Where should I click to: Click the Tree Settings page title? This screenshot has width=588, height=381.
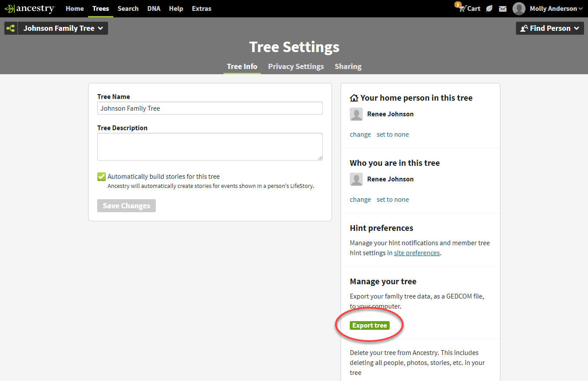point(294,47)
